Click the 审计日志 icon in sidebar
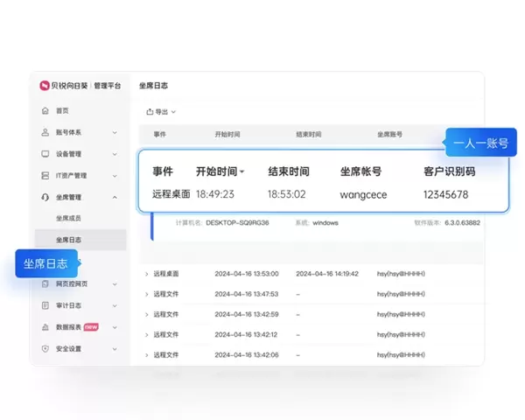Screen dimensions: 525x420 pos(45,305)
